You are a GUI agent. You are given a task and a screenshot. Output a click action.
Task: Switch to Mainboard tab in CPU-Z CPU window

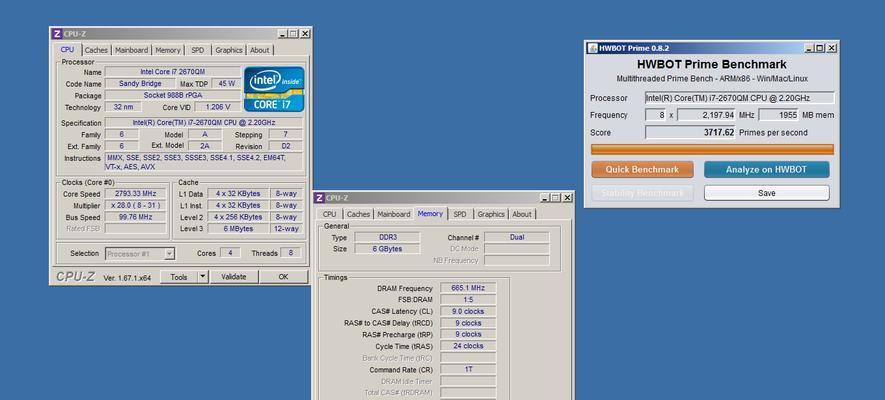click(132, 50)
